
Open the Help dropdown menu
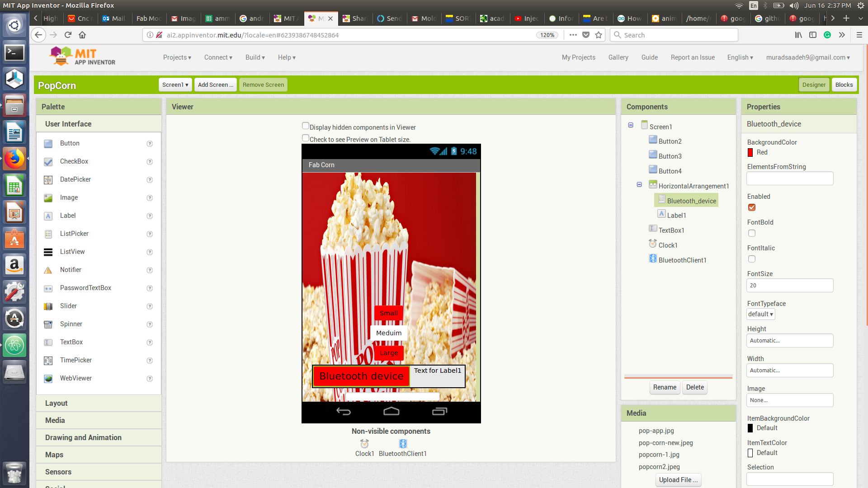pos(287,57)
